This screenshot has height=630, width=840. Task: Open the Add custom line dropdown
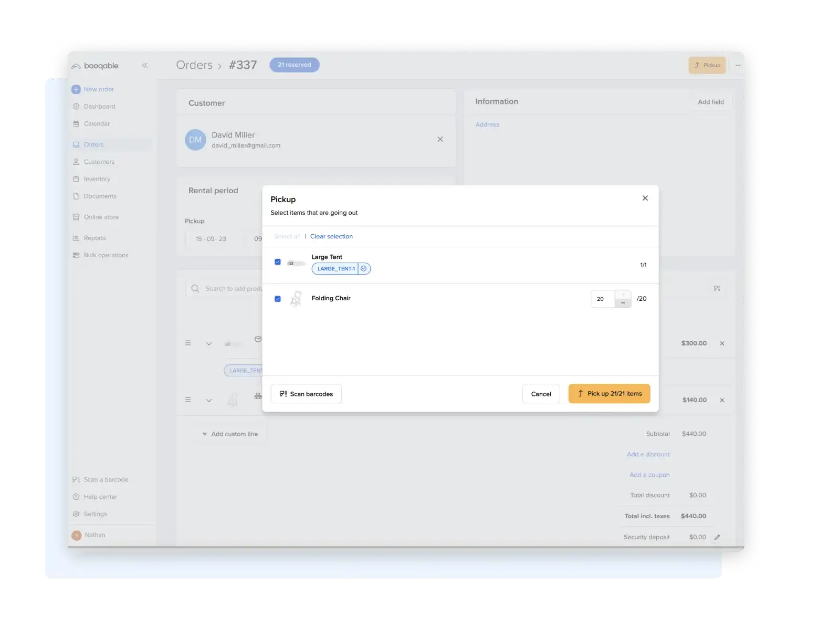[230, 434]
